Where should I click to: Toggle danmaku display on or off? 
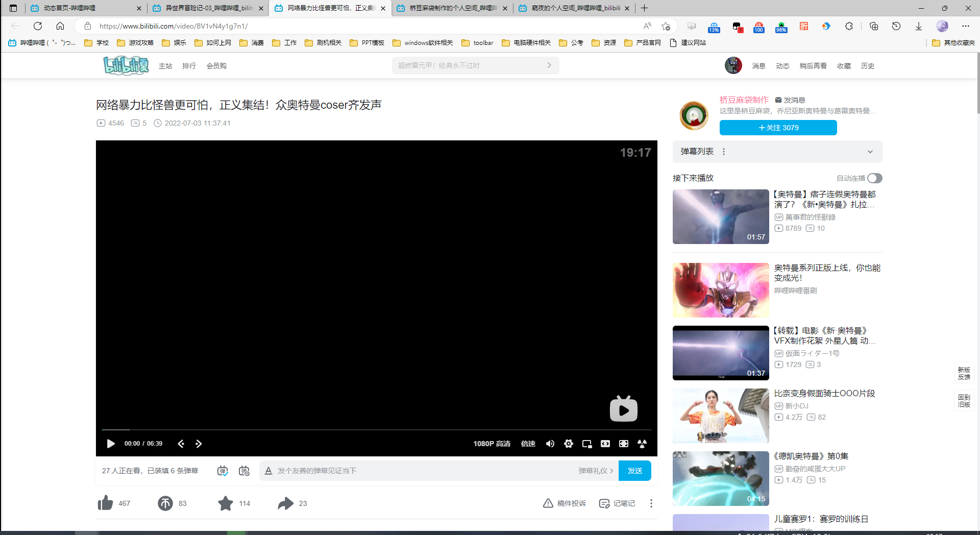click(x=223, y=471)
